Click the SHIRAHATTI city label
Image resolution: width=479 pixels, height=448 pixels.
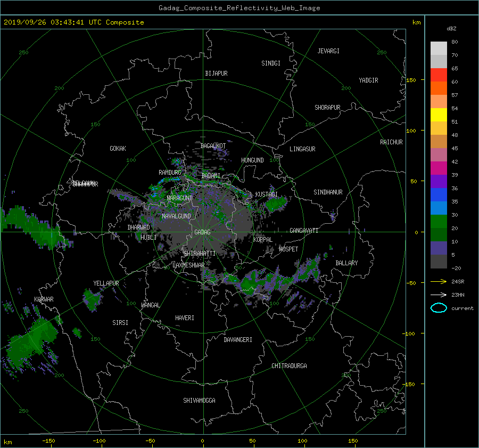200,254
